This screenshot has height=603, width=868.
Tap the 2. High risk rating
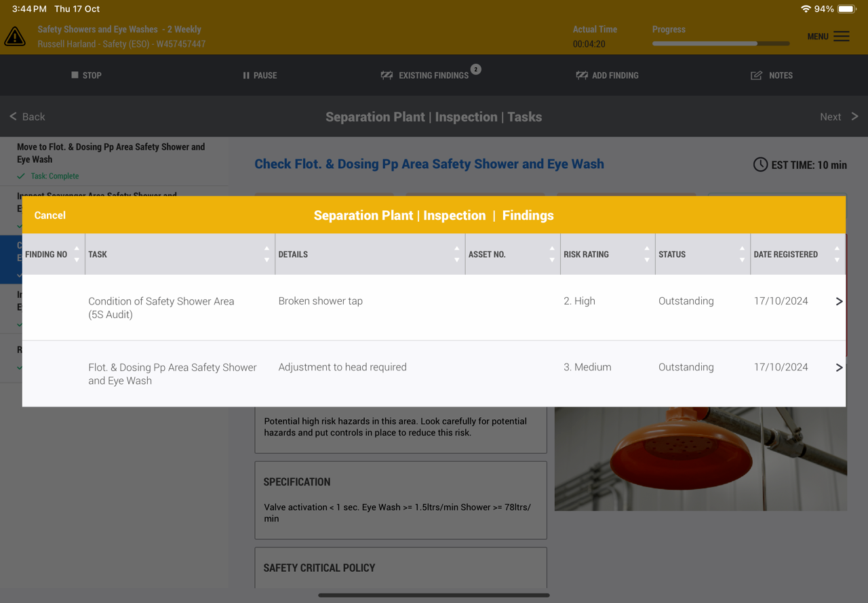click(579, 301)
